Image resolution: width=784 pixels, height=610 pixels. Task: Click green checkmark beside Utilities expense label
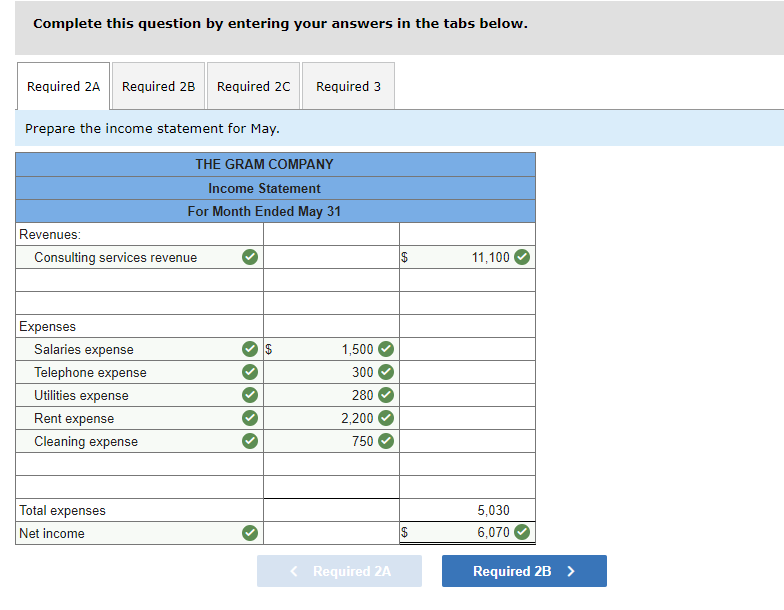(x=250, y=395)
